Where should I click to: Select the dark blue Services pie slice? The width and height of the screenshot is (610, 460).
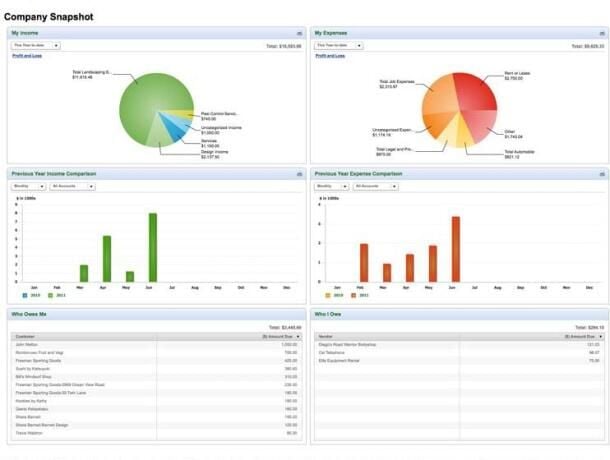click(175, 131)
